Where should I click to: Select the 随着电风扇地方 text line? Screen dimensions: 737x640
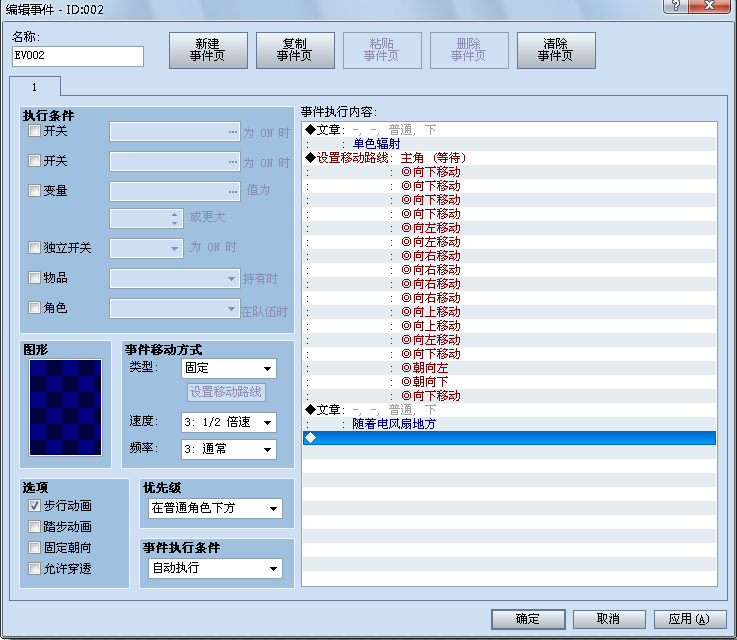510,424
